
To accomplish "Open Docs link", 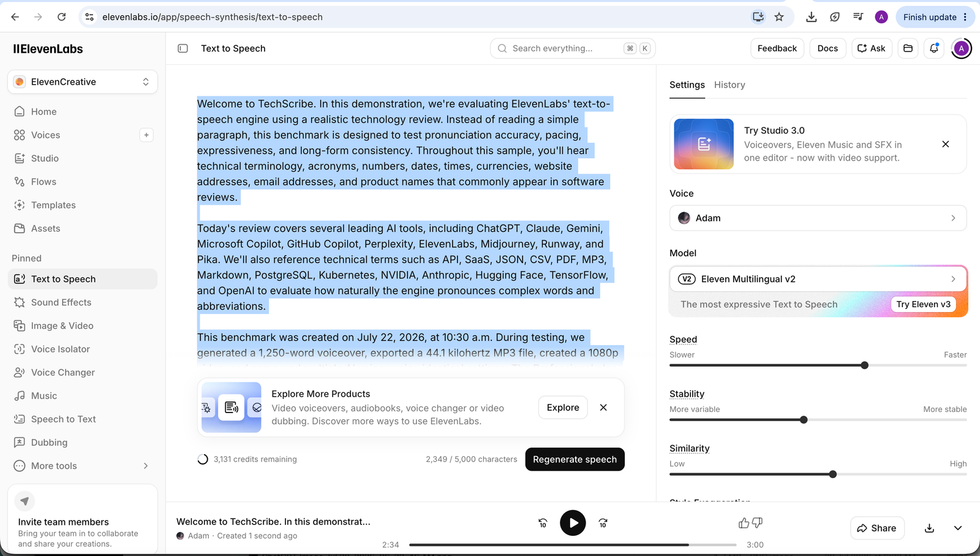I will (x=827, y=48).
